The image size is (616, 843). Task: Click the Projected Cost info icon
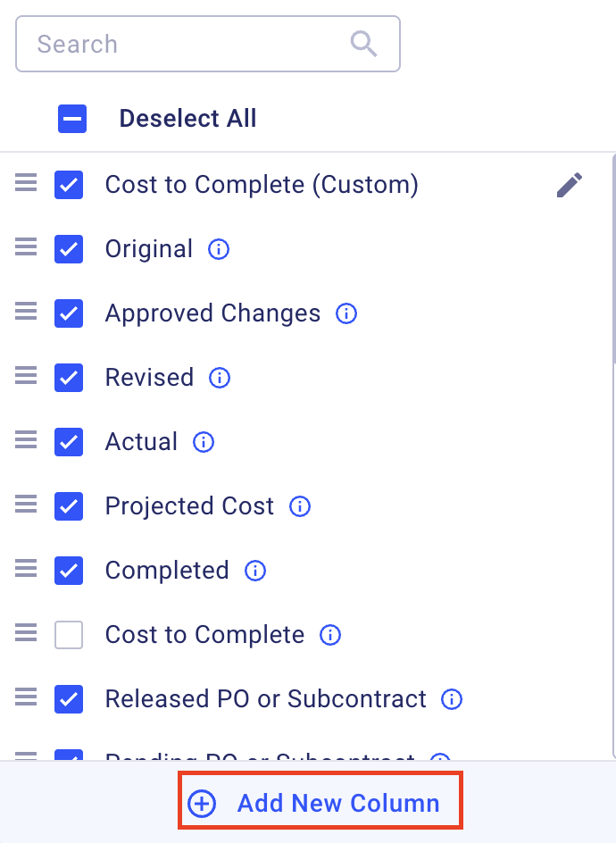point(300,506)
